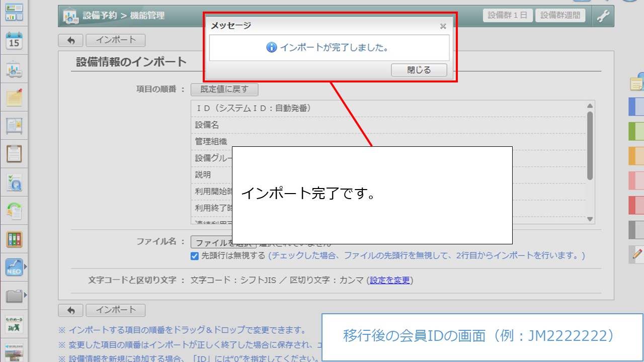Click the wrench settings icon
Image resolution: width=644 pixels, height=362 pixels.
click(x=603, y=16)
